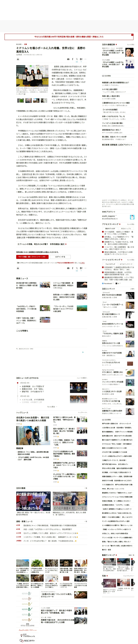Bookmark with Hatena B! icon below headline
The image size is (138, 644).
click(x=81, y=59)
